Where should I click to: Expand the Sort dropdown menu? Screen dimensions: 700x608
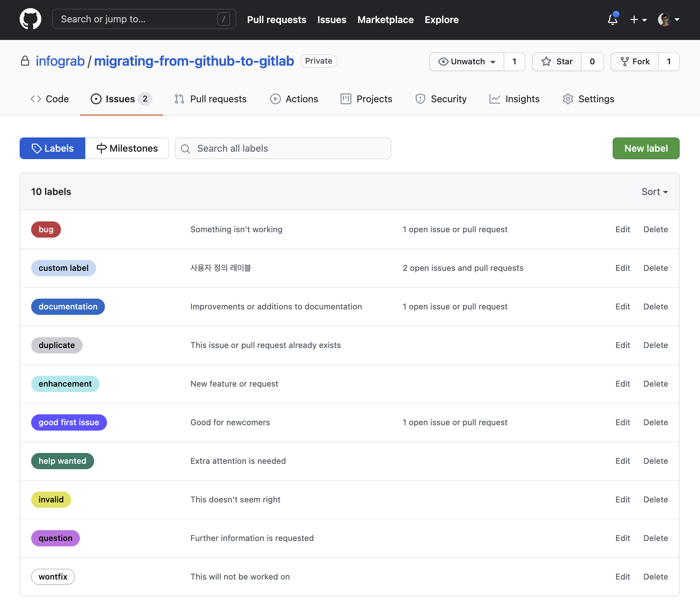654,191
